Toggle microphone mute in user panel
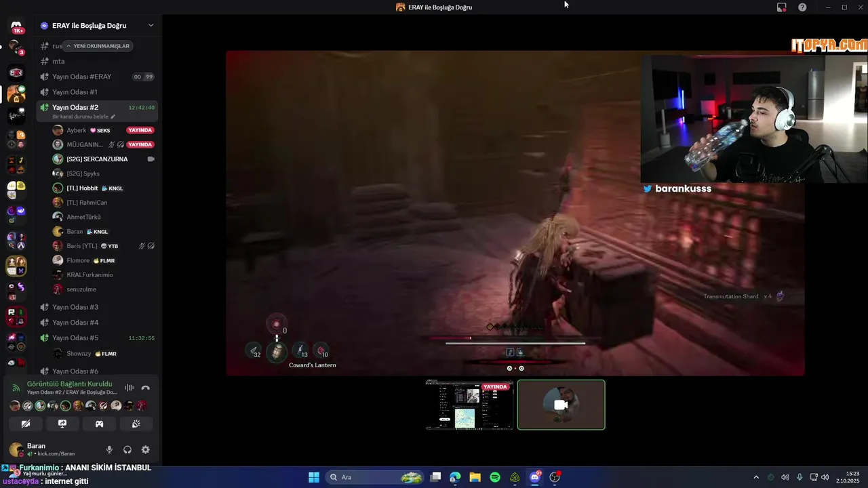This screenshot has height=488, width=868. (109, 449)
